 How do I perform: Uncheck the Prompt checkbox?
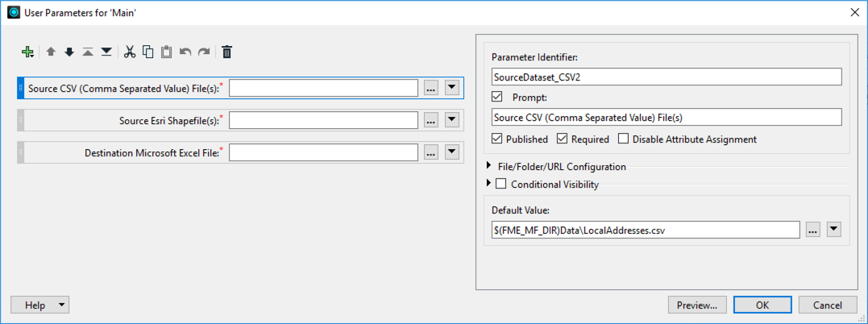[497, 98]
